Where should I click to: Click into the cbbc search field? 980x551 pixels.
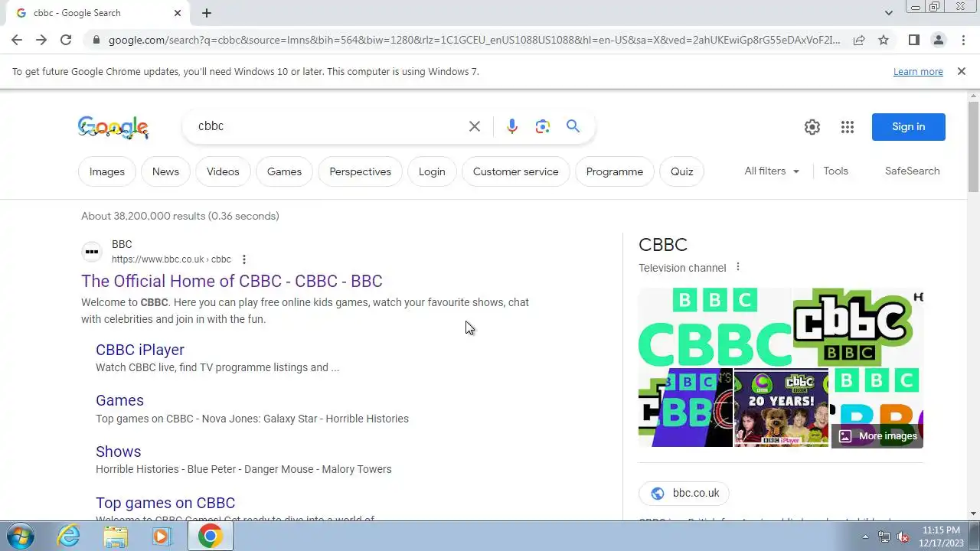[325, 126]
